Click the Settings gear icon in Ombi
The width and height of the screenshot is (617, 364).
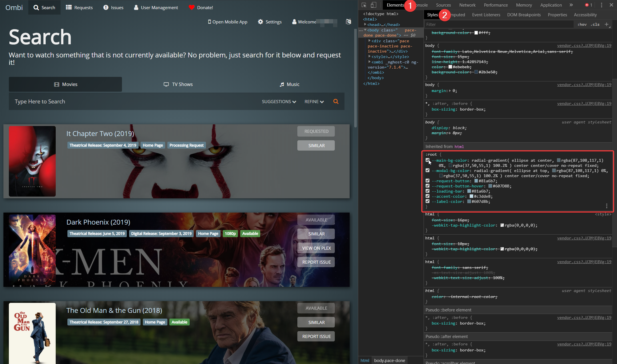(260, 22)
